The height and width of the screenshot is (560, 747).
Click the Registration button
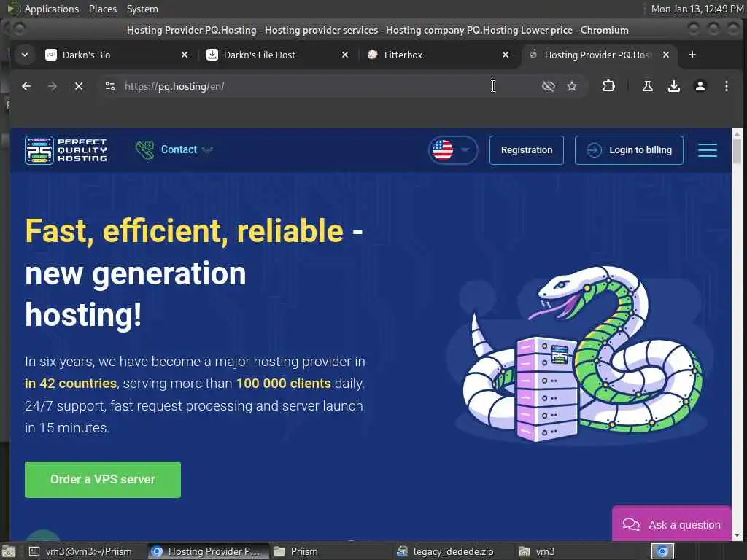[x=527, y=150]
